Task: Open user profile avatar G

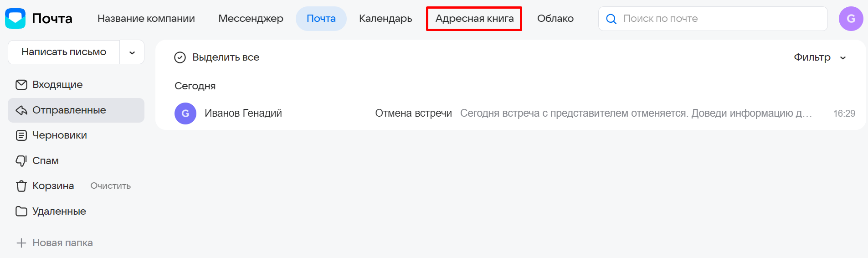Action: tap(851, 19)
